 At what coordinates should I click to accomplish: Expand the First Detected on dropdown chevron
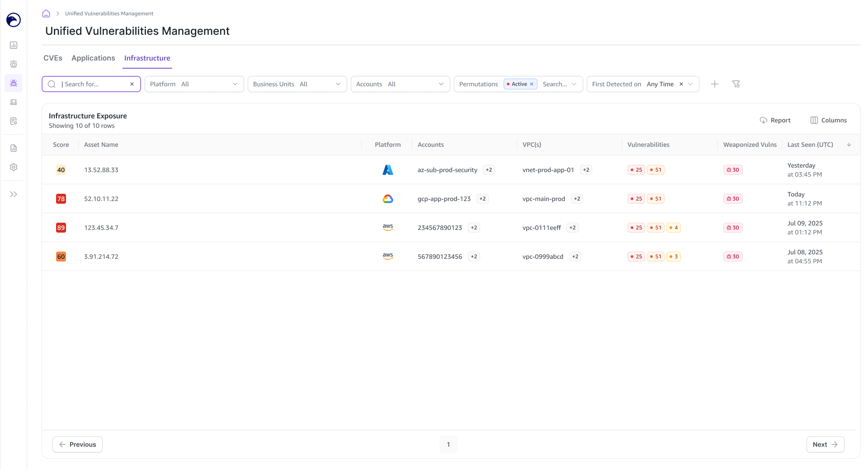[690, 84]
